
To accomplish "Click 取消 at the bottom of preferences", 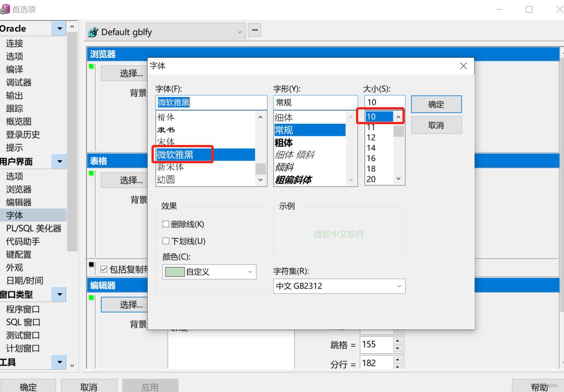I will (x=89, y=386).
